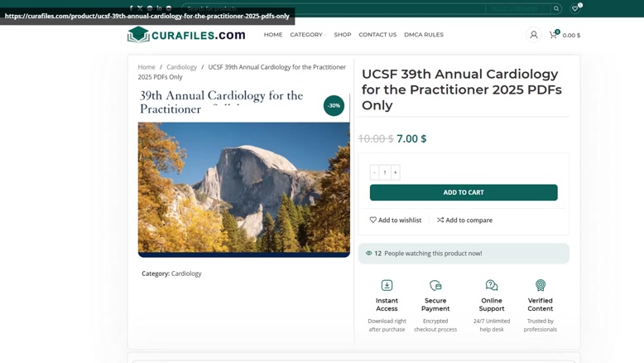644x363 pixels.
Task: Click the Online Support chat icon
Action: pyautogui.click(x=492, y=285)
